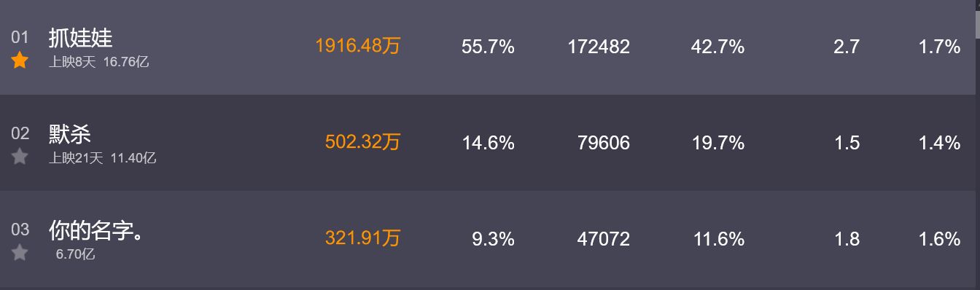This screenshot has height=290, width=980.
Task: Click the 321.91万 box office figure
Action: [x=363, y=239]
